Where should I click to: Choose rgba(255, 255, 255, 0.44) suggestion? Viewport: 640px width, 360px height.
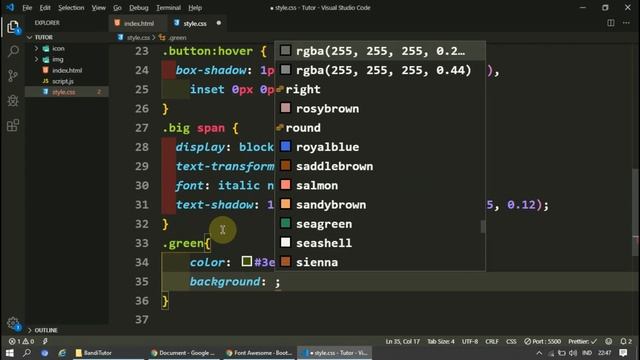(x=380, y=70)
